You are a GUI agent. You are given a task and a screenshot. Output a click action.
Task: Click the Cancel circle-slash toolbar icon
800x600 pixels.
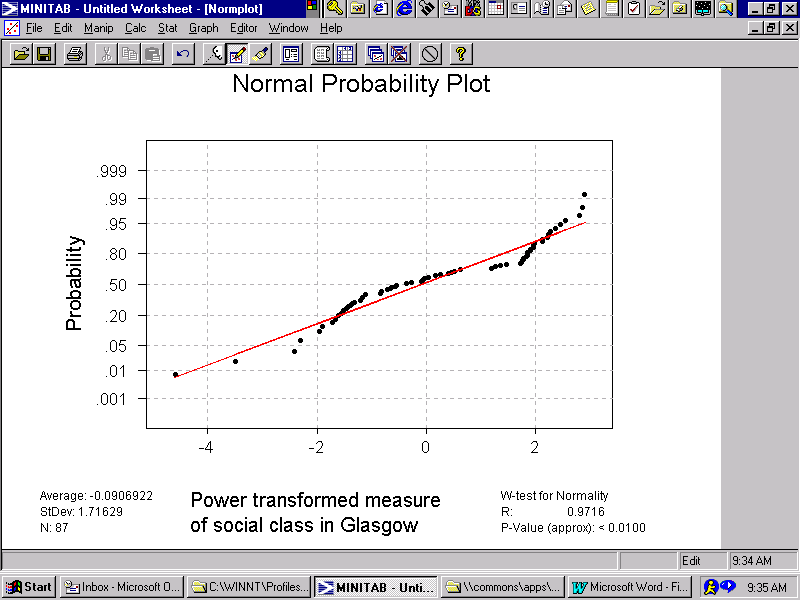tap(430, 54)
